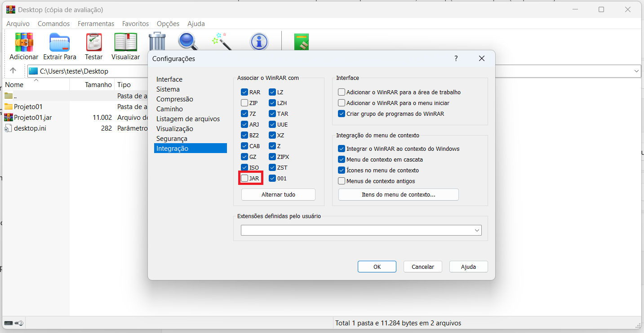Open the user-defined extensions dropdown

pos(477,231)
